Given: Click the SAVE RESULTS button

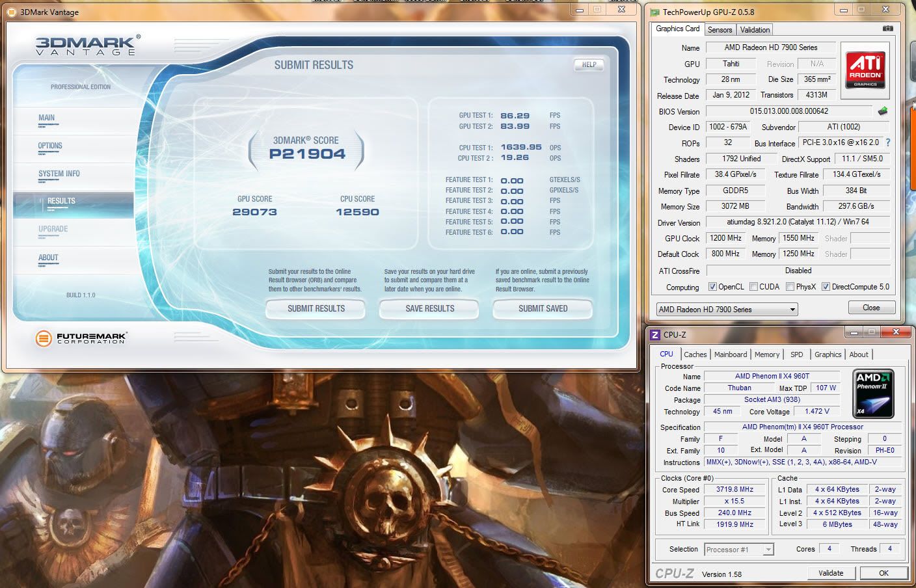Looking at the screenshot, I should point(429,309).
